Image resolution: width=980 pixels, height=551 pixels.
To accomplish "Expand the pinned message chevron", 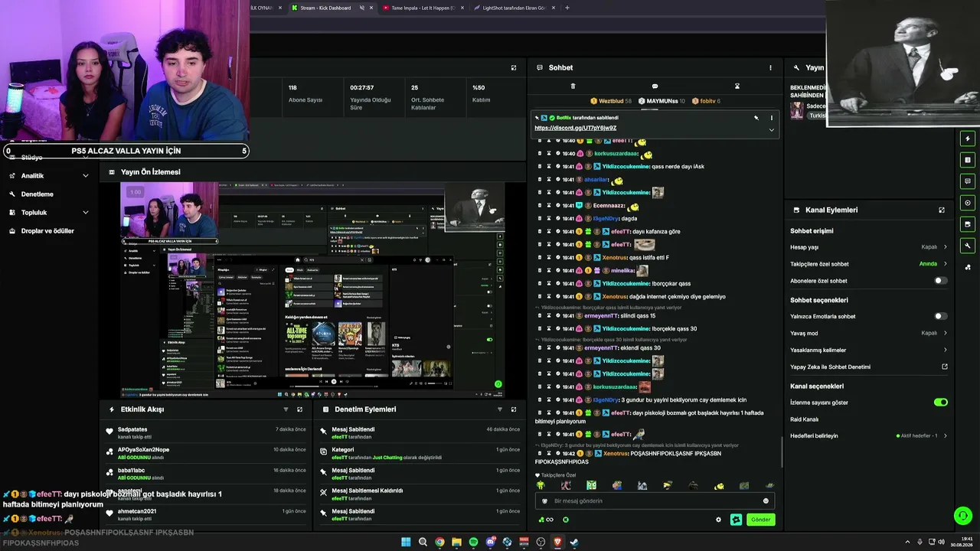I will tap(771, 129).
